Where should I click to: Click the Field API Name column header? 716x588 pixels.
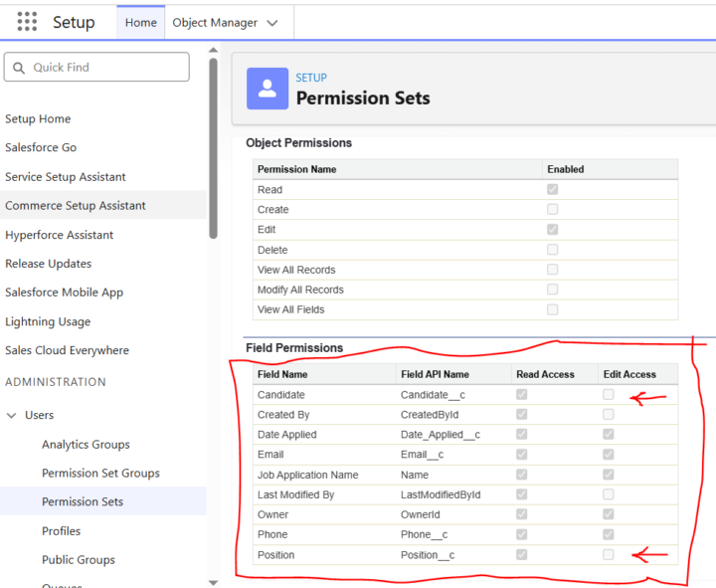(x=435, y=374)
